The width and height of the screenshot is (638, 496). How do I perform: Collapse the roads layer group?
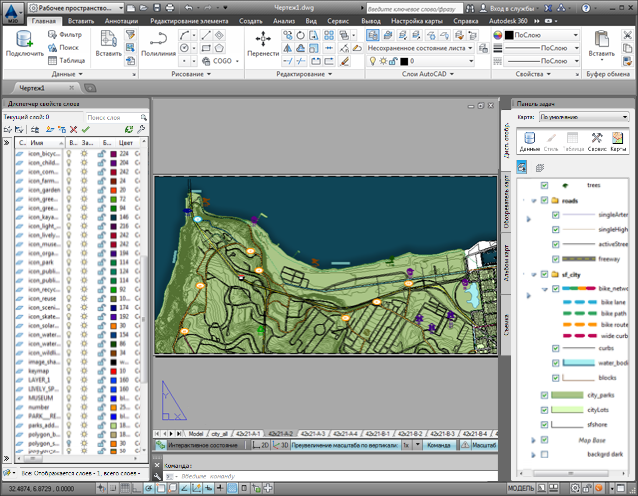point(532,200)
